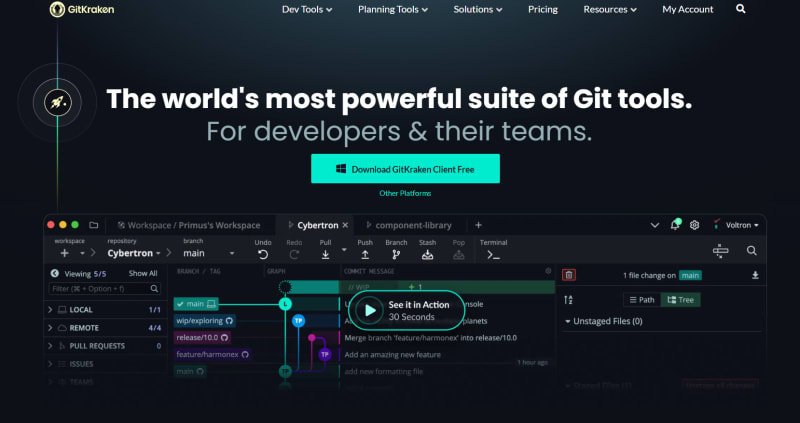The width and height of the screenshot is (800, 423).
Task: Go to the Pricing page
Action: (543, 9)
